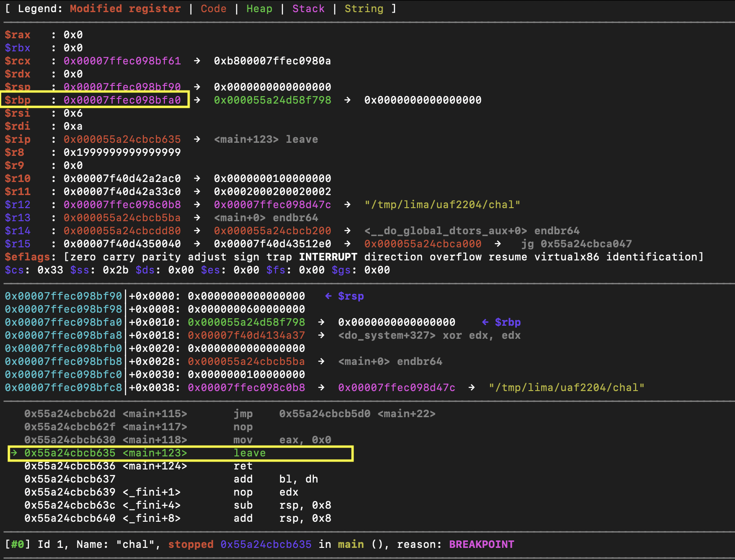The width and height of the screenshot is (735, 560).
Task: Click stack address 0x00007ffec098bf90
Action: pos(64,296)
